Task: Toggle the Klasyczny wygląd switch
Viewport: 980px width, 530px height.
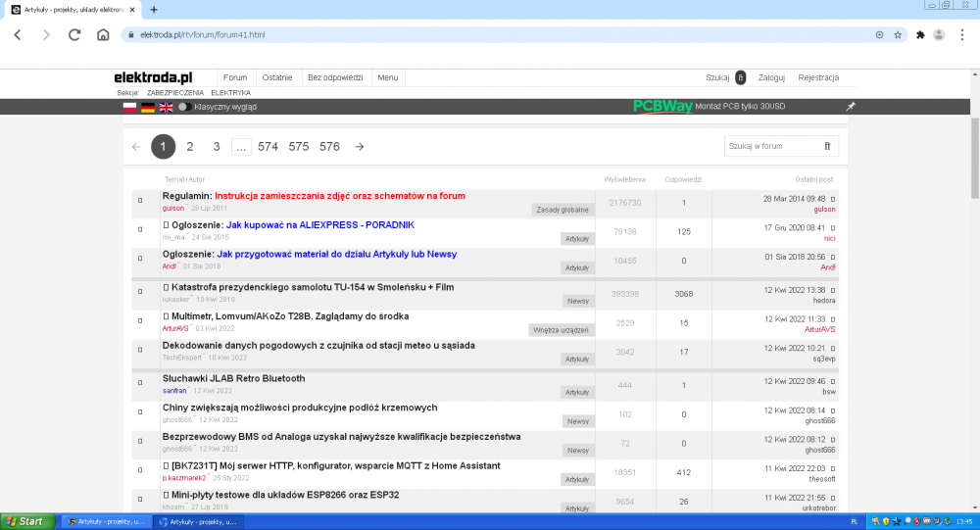Action: click(184, 107)
